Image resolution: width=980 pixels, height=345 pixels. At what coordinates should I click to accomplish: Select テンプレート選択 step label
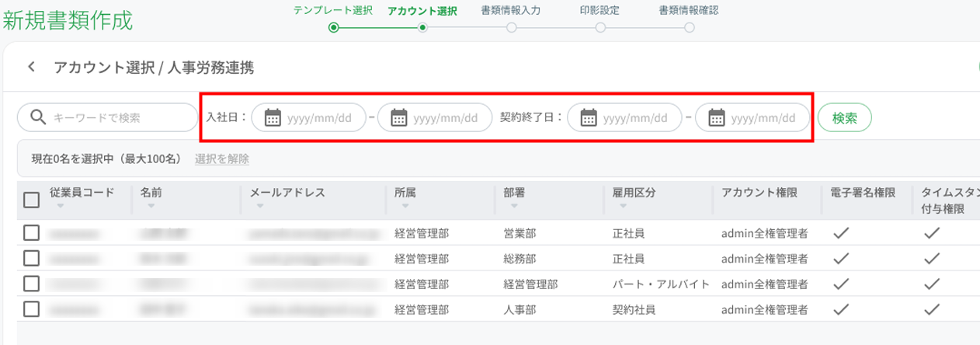point(333,10)
